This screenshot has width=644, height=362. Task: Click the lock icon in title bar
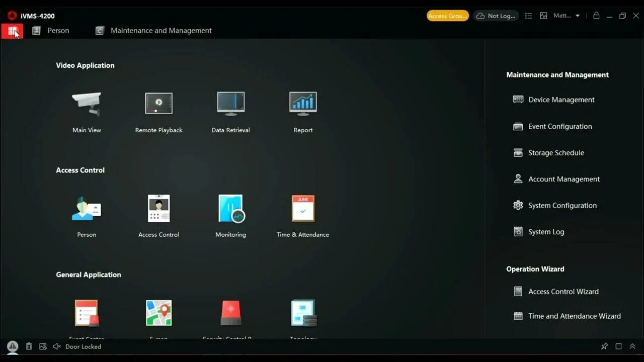pyautogui.click(x=596, y=16)
